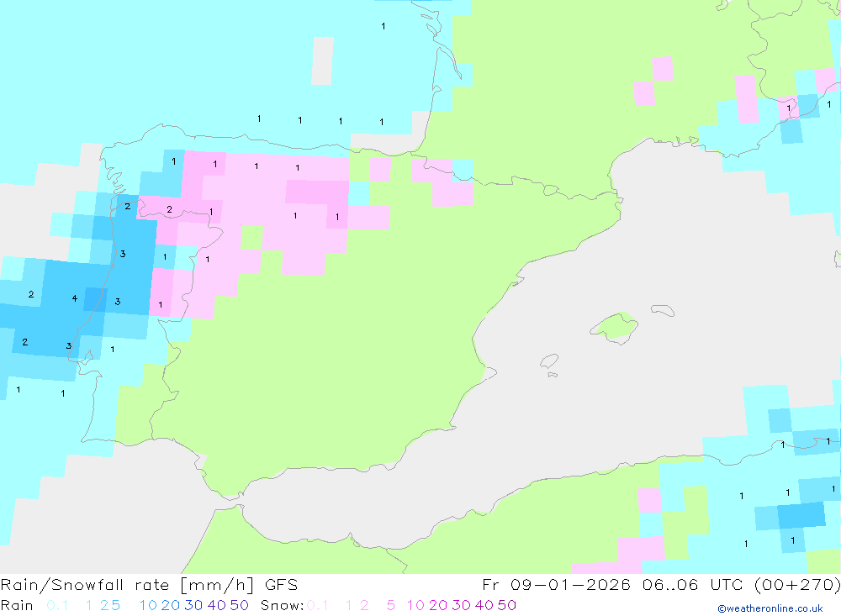Image resolution: width=841 pixels, height=616 pixels.
Task: Select the 30 value in the Snow legend
Action: (x=461, y=605)
